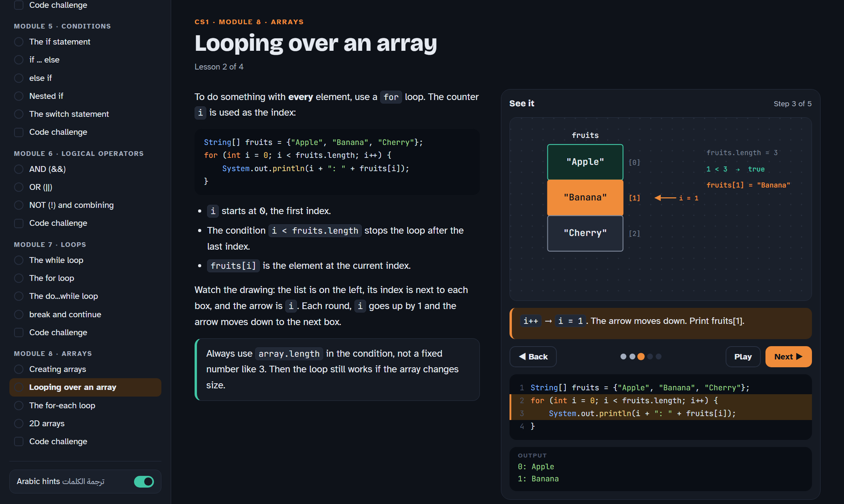Click the "Lesson 2 of 4" text
Screen dimensions: 844x504
click(219, 67)
